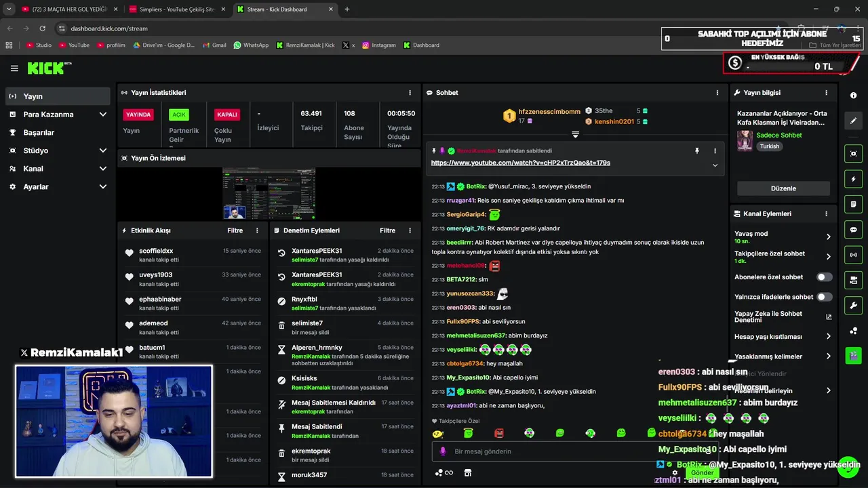The width and height of the screenshot is (868, 488).
Task: Select Yayın in left sidebar
Action: [x=58, y=96]
